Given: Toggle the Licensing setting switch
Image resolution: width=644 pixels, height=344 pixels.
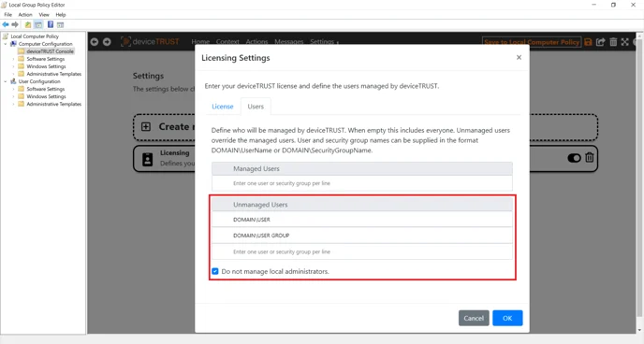Looking at the screenshot, I should click(x=574, y=158).
